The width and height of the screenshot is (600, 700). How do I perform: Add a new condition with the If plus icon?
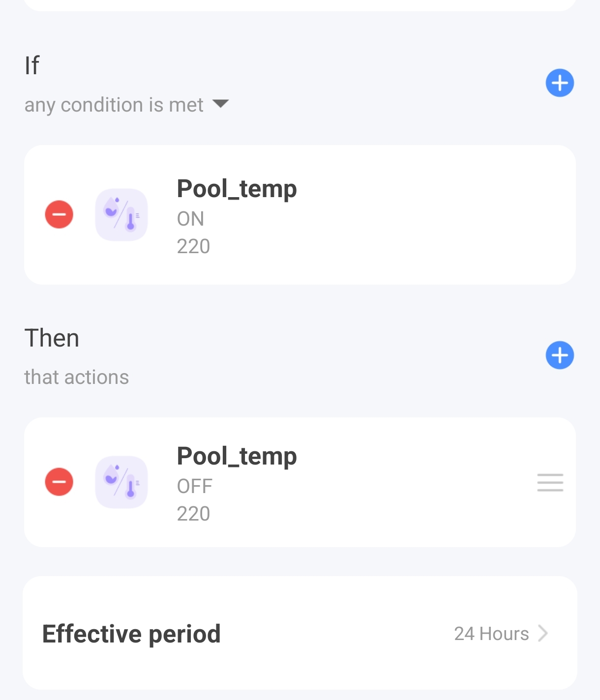pyautogui.click(x=560, y=83)
